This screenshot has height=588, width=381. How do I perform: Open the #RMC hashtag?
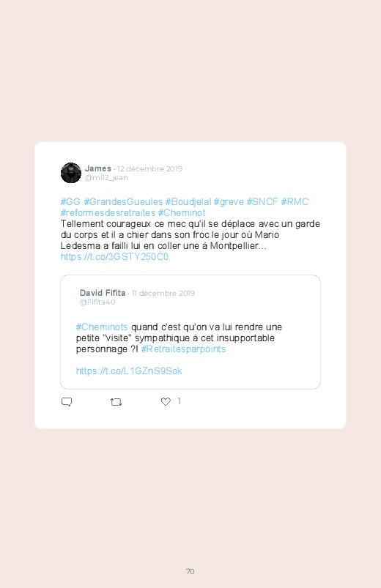pyautogui.click(x=295, y=202)
